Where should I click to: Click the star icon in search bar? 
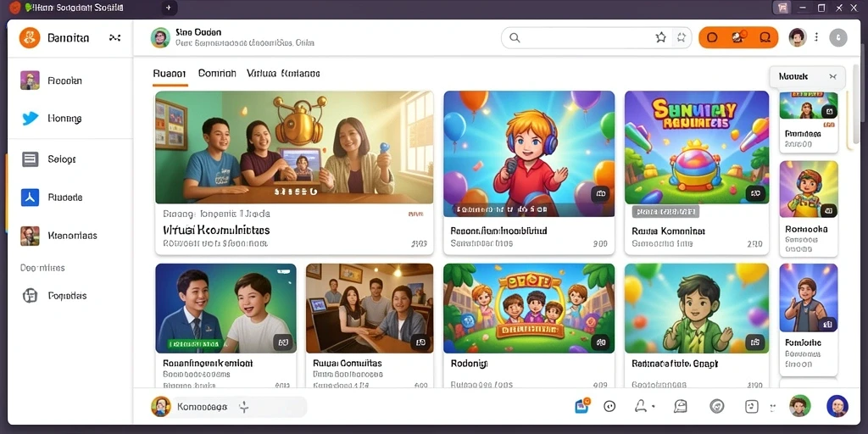pyautogui.click(x=661, y=37)
